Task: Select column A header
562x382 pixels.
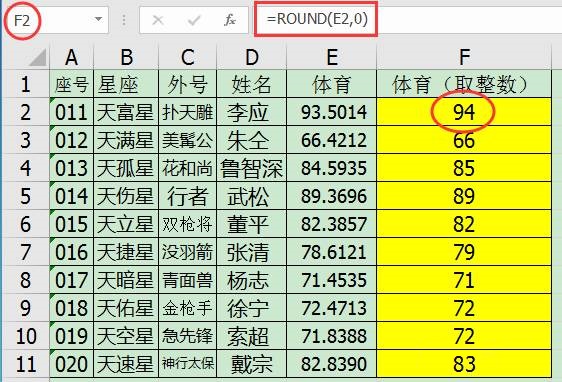Action: pyautogui.click(x=71, y=57)
